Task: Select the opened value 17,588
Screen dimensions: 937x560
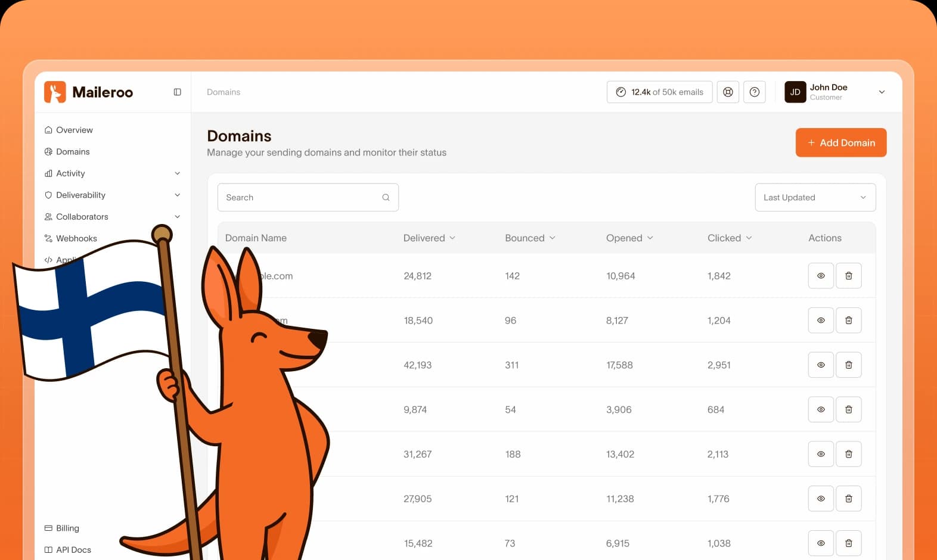Action: [x=619, y=365]
